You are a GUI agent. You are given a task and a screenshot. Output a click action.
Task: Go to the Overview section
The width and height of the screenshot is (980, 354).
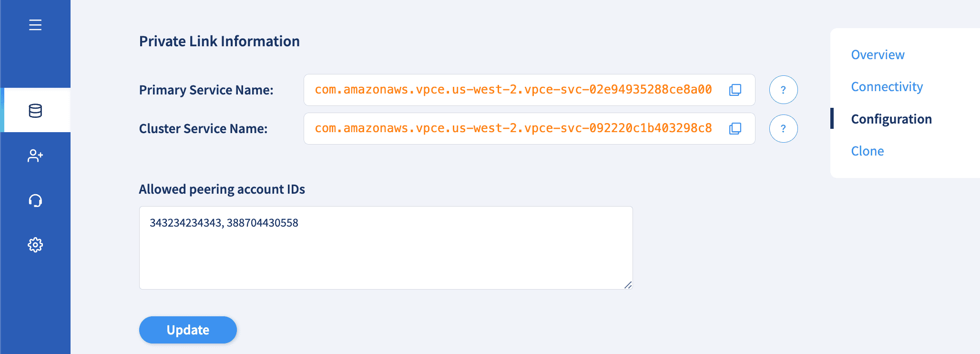878,55
